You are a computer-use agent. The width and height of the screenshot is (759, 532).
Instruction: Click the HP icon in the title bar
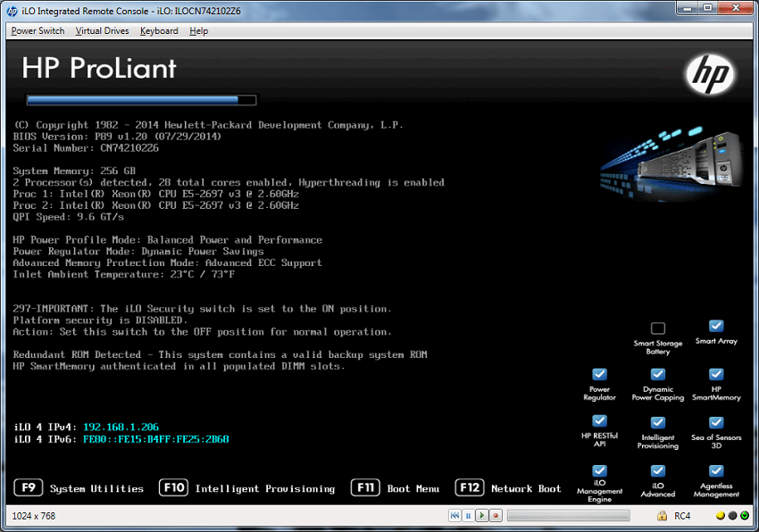13,11
